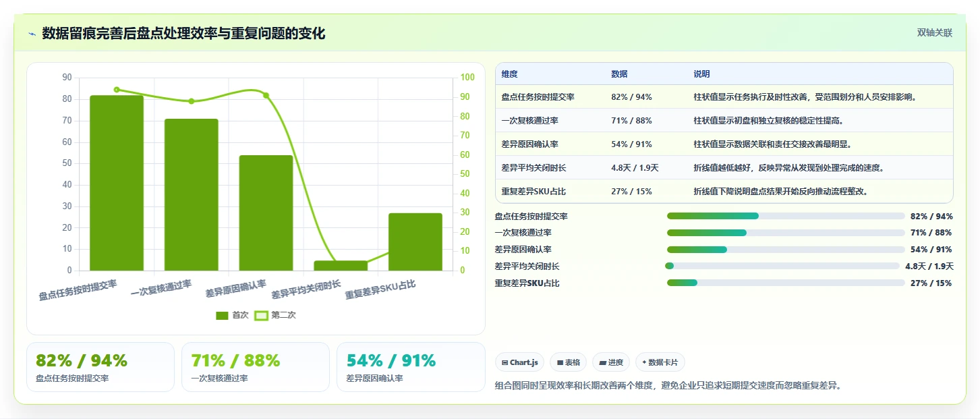Click the 说明 table column header
Screen dimensions: 980x419
[701, 74]
